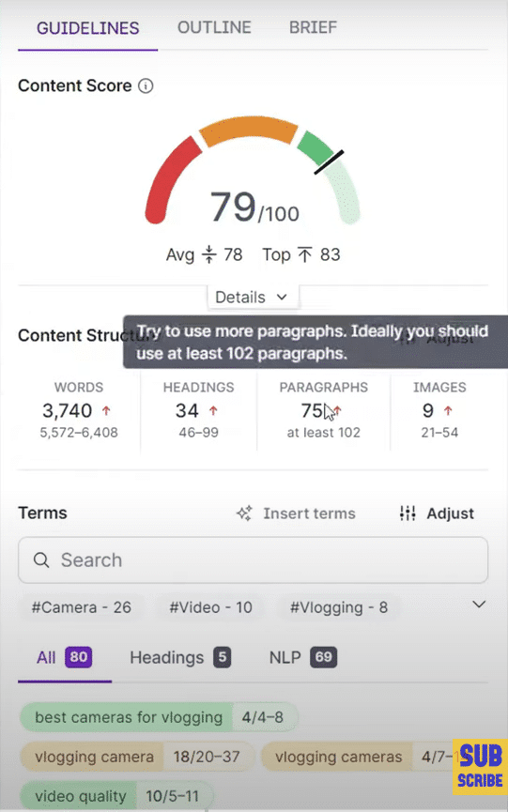The width and height of the screenshot is (508, 812).
Task: Toggle the #Video - 10 topic chip
Action: [x=210, y=607]
